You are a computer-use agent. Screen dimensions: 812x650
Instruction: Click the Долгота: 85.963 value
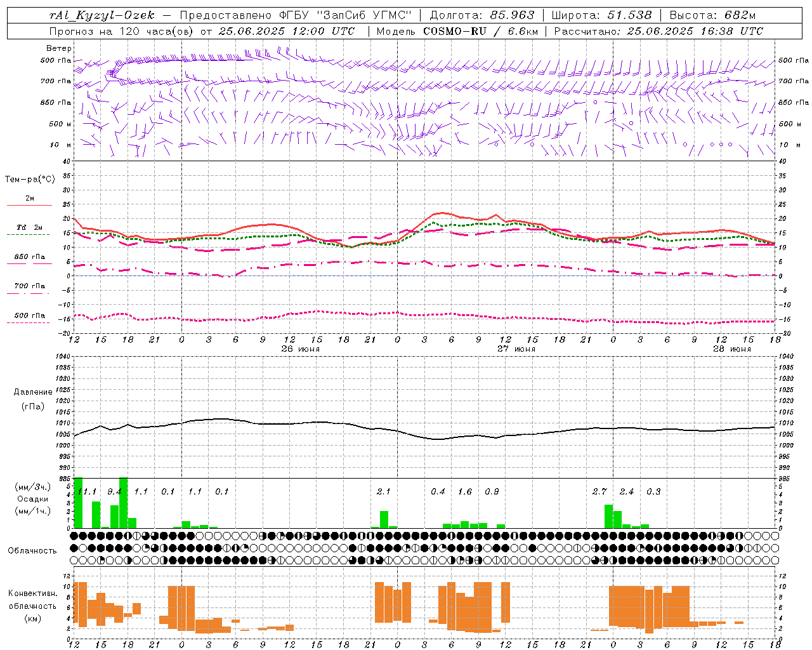coord(482,15)
